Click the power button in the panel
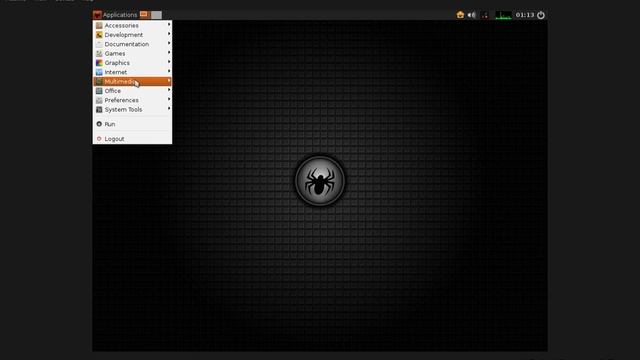The width and height of the screenshot is (640, 360). click(x=541, y=15)
